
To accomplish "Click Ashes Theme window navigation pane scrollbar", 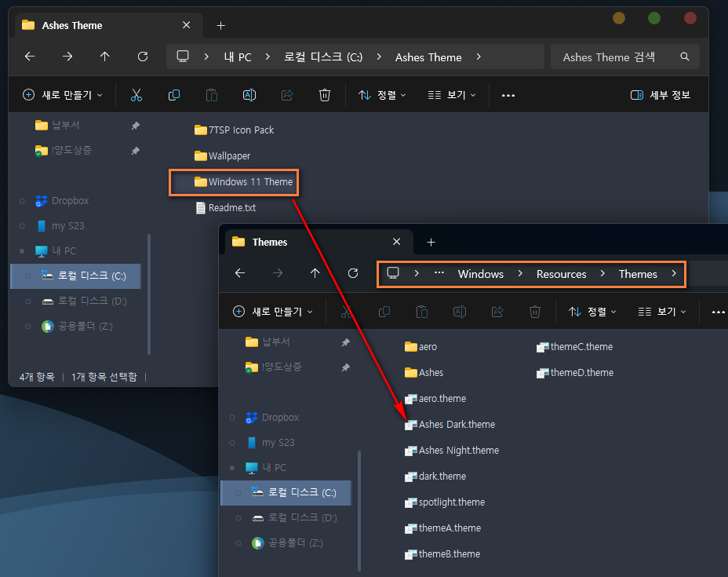I will (148, 294).
